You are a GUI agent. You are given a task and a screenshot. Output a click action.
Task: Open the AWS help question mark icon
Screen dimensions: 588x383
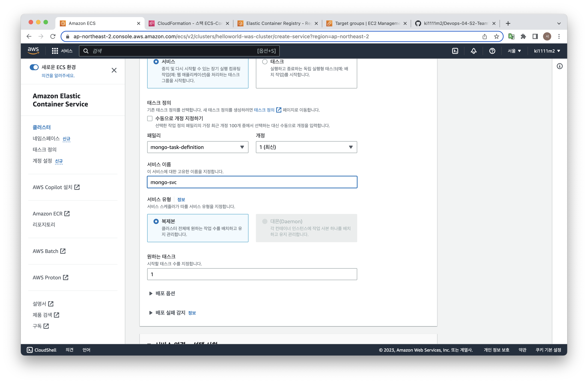(492, 51)
